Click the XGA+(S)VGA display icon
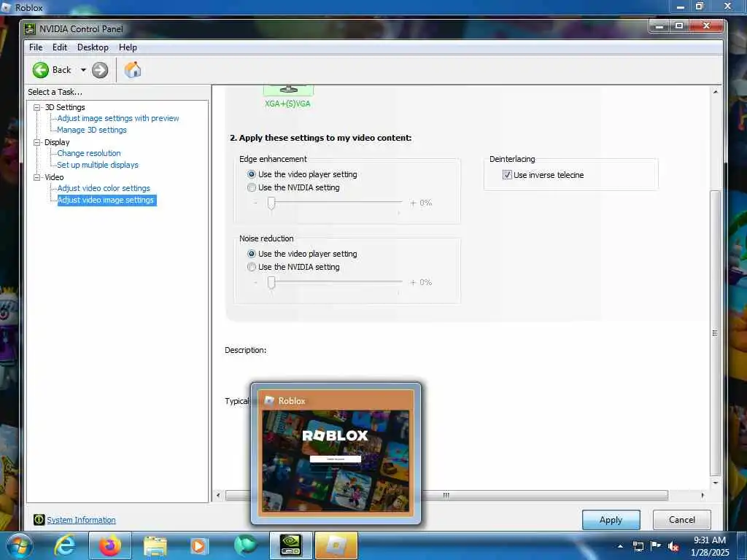Screen dimensions: 747x560 [288, 90]
